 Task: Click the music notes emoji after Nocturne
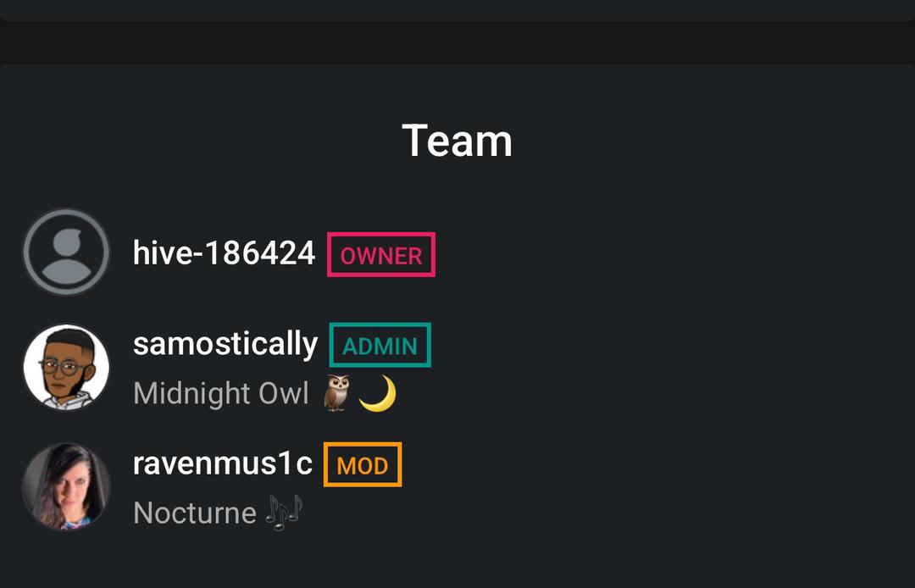(284, 513)
